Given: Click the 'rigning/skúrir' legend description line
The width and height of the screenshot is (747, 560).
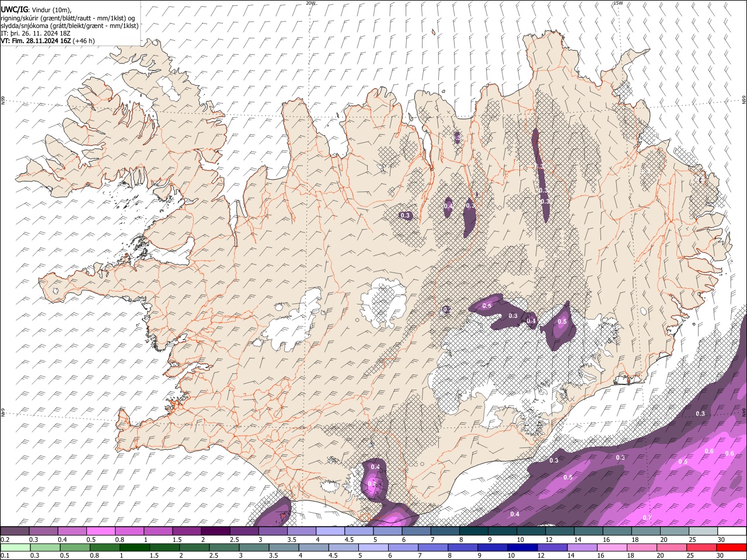Looking at the screenshot, I should click(x=68, y=17).
